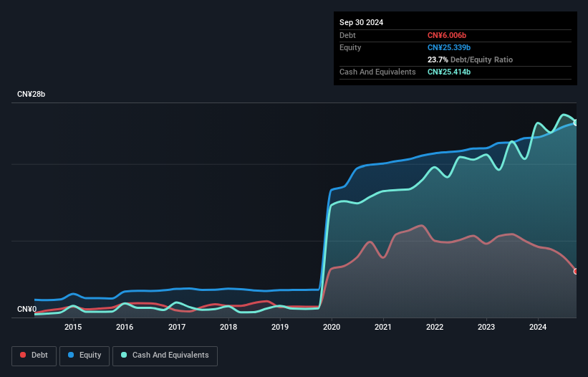Click the 2016 x-axis label
This screenshot has height=377, width=588.
point(125,327)
